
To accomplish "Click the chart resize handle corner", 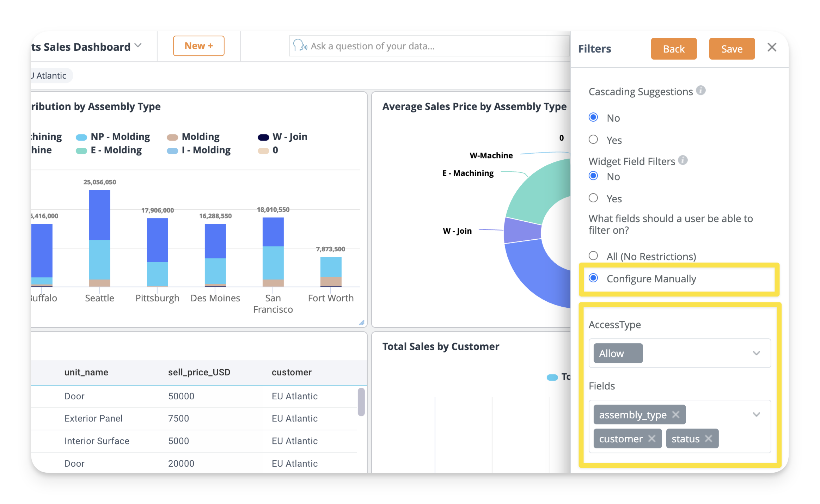I will pyautogui.click(x=362, y=322).
